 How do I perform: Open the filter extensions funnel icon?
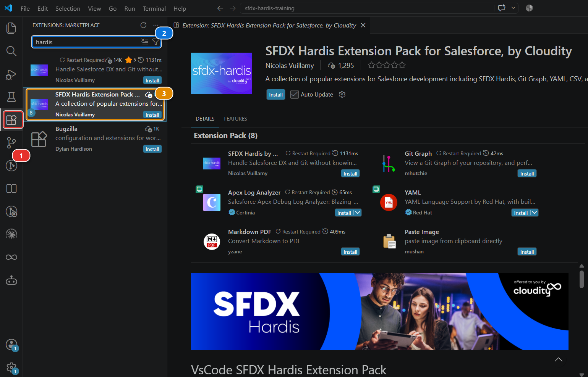click(156, 42)
